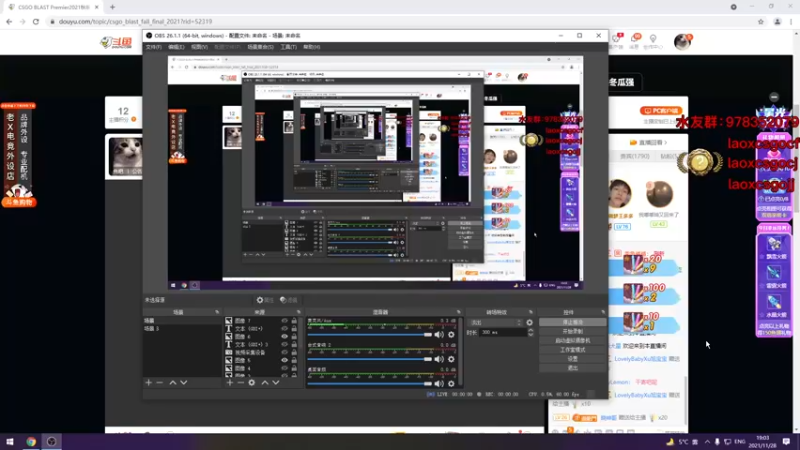Click the PC客户端 button on the Douyu page

click(661, 110)
